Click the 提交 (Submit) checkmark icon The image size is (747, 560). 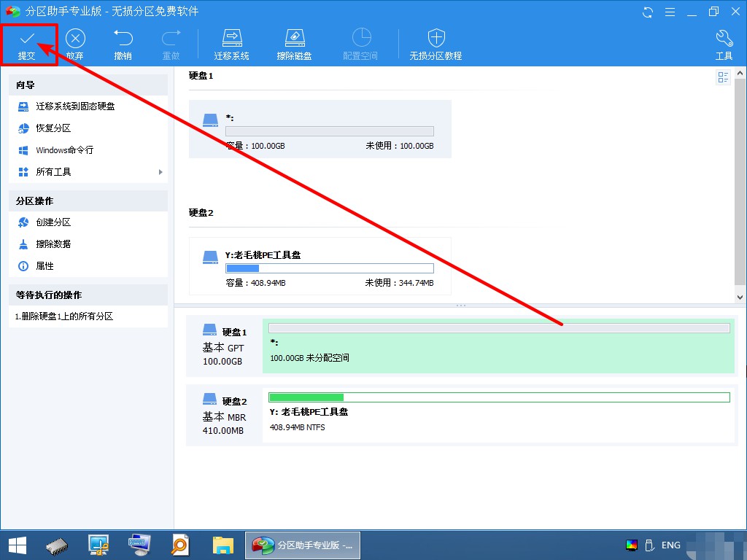[27, 38]
